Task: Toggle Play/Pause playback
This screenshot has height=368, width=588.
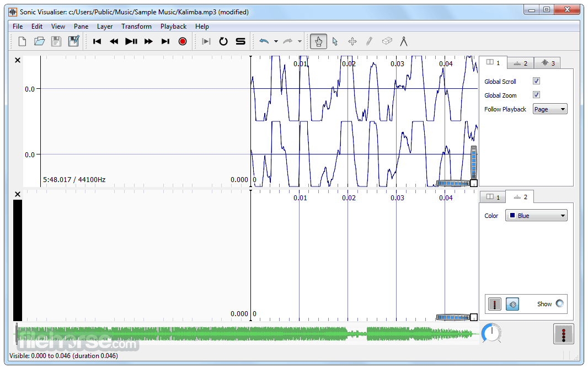Action: point(131,41)
